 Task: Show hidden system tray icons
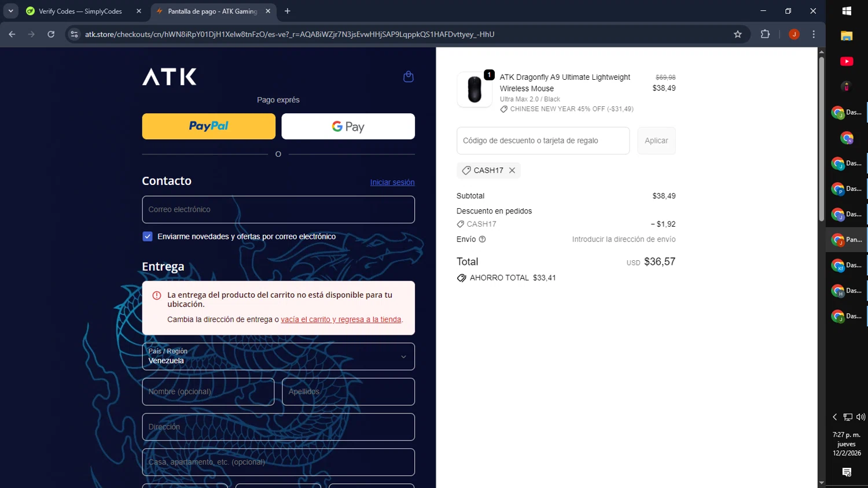tap(835, 417)
